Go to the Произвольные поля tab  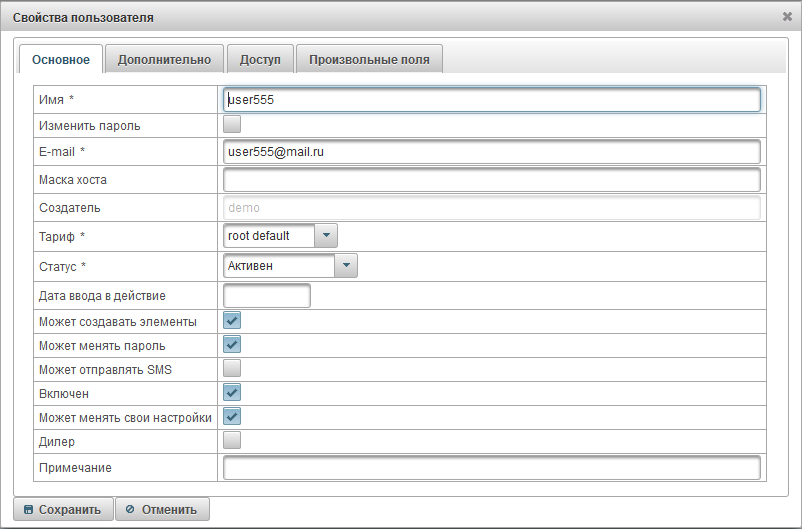pos(369,60)
